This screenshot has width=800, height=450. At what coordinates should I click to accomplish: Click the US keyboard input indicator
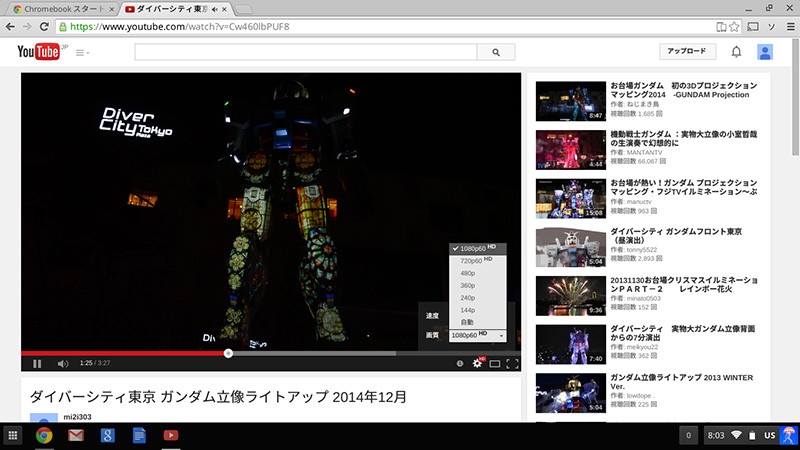click(x=769, y=435)
